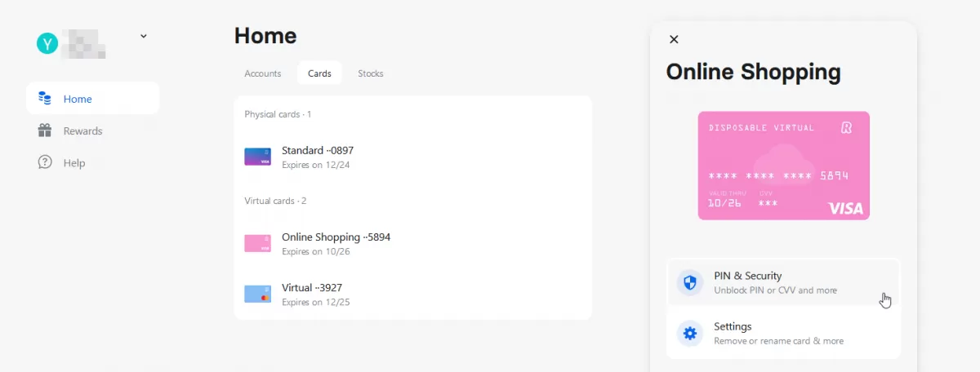Select the Online Shopping ··5894 card row

412,243
